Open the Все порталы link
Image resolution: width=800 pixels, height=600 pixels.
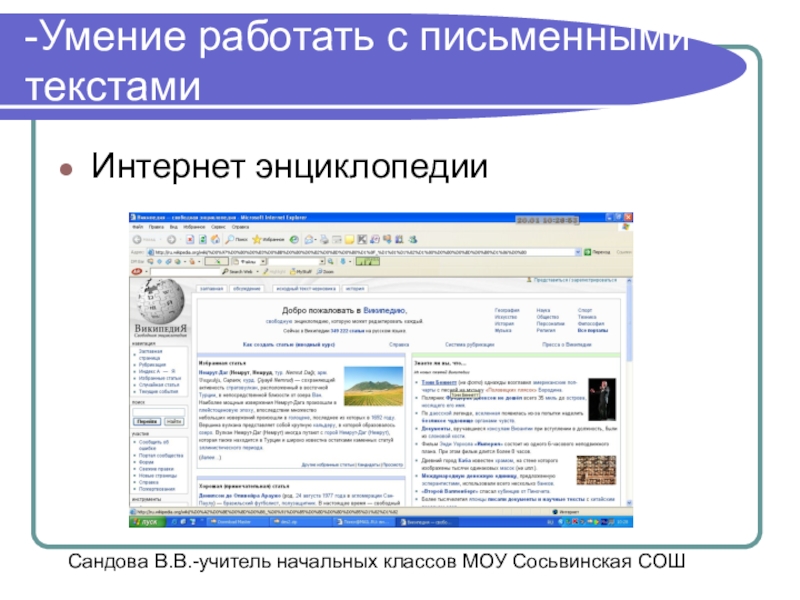click(593, 331)
